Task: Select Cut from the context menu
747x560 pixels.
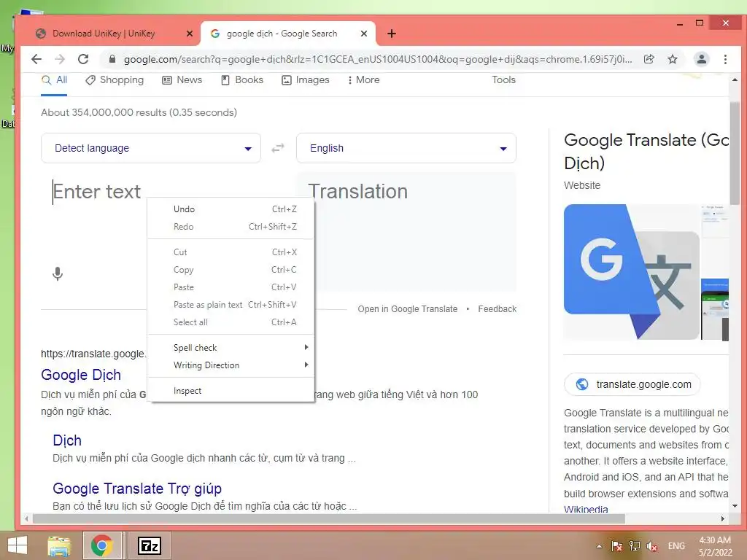Action: (x=231, y=252)
